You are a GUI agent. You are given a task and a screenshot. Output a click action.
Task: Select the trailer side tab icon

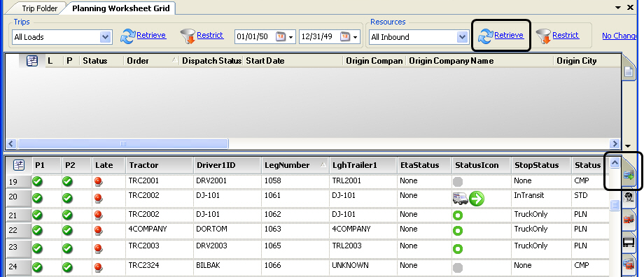(x=629, y=242)
